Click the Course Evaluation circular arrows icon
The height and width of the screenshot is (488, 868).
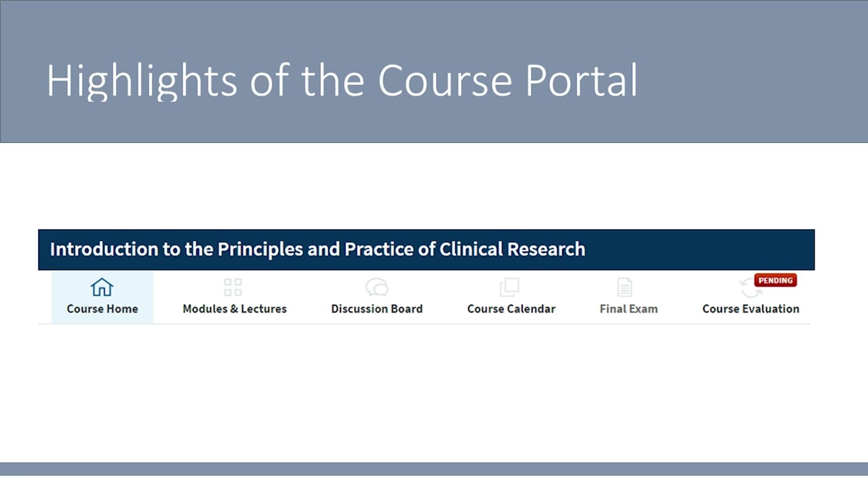750,289
